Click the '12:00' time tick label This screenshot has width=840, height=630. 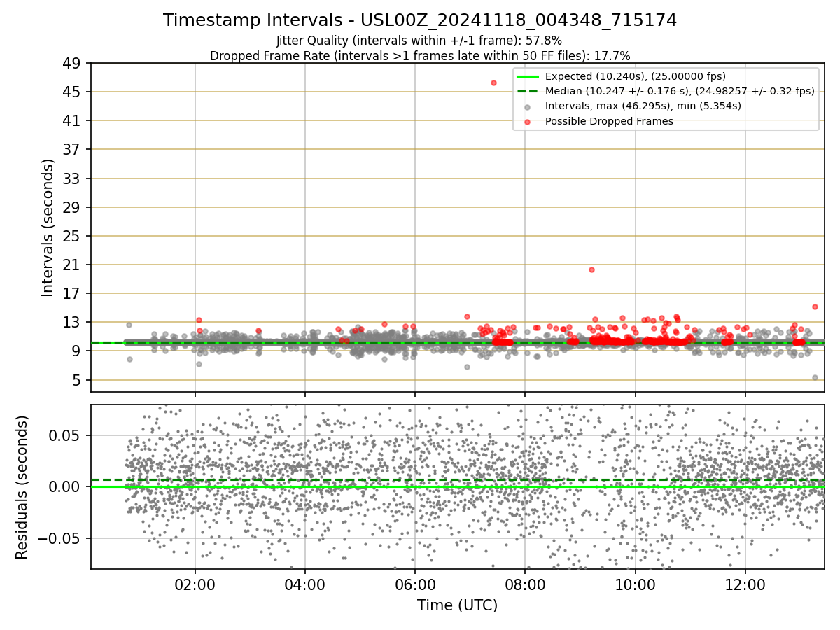(745, 585)
